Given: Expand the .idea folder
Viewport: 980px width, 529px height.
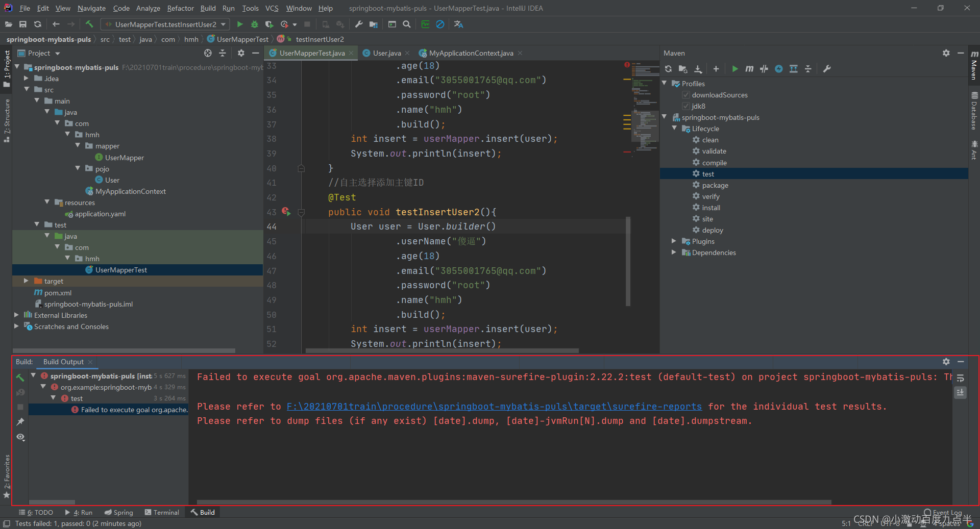Looking at the screenshot, I should click(x=26, y=78).
